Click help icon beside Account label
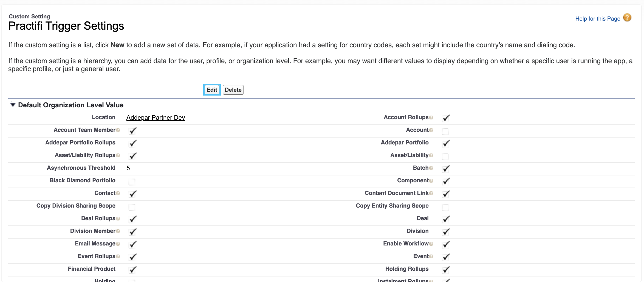The height and width of the screenshot is (285, 644). [x=431, y=130]
